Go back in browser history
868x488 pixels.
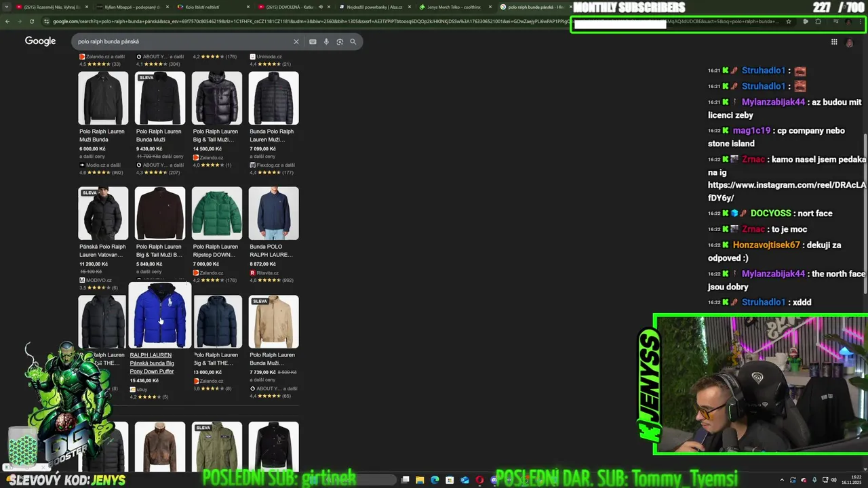7,21
